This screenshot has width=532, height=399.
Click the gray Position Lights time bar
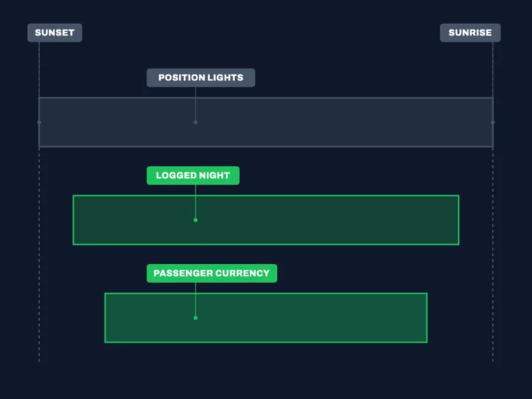266,122
